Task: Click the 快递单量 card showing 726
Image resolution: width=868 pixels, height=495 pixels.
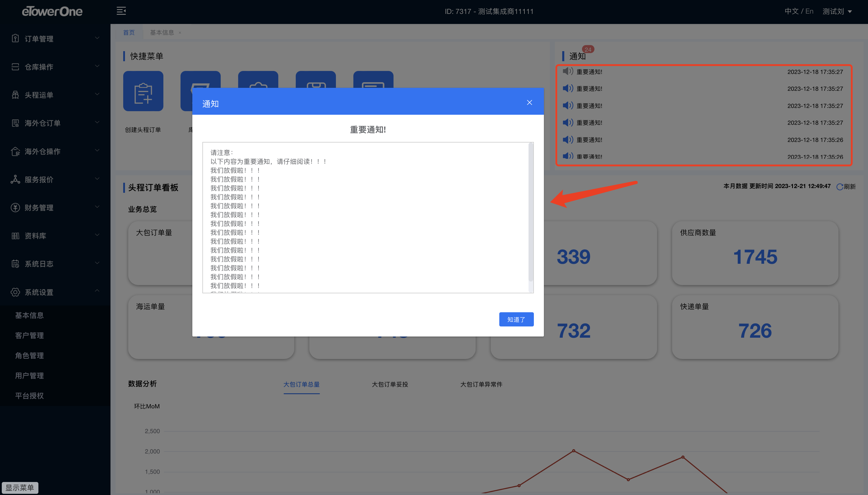Action: pos(755,327)
